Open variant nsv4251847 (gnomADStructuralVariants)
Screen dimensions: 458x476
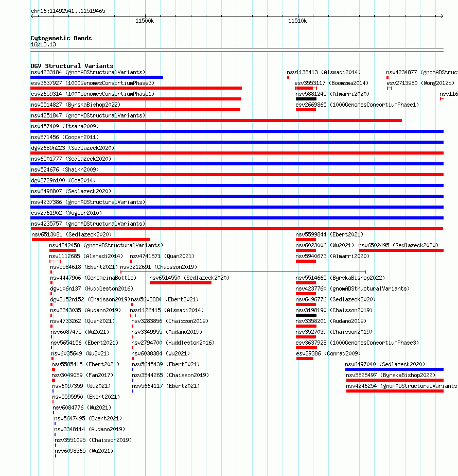point(88,116)
